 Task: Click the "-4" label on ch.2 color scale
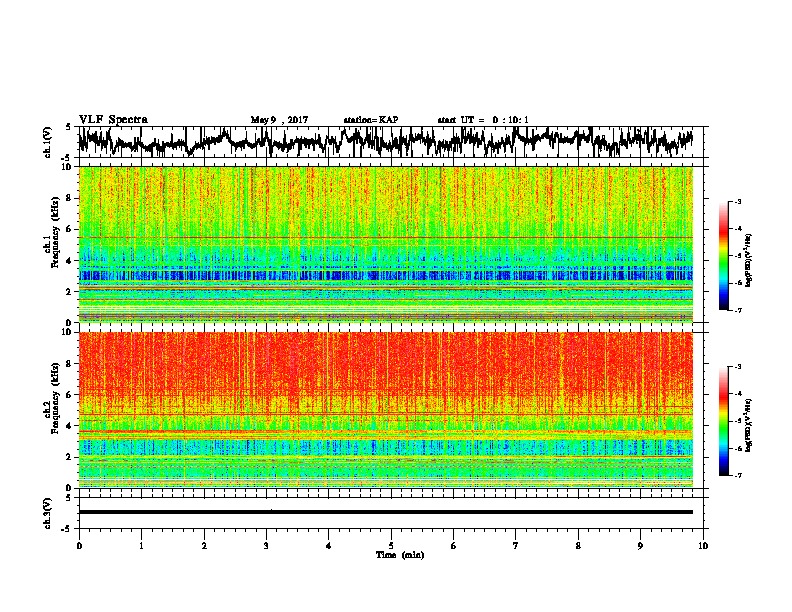pos(738,394)
